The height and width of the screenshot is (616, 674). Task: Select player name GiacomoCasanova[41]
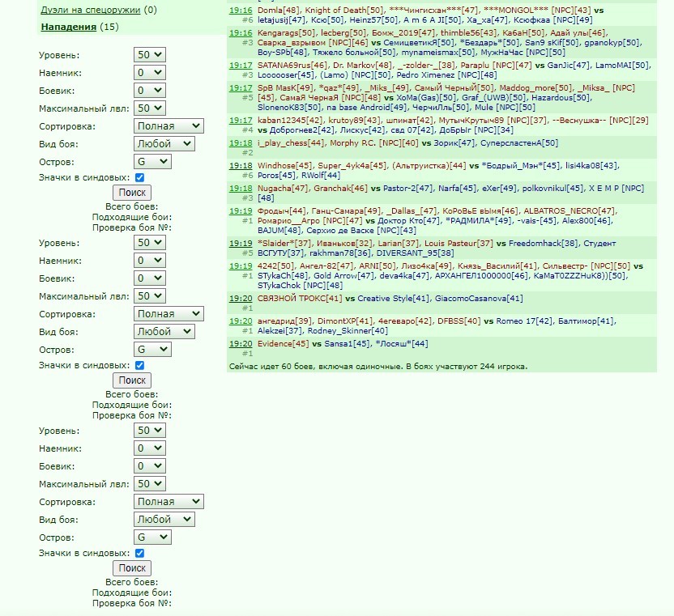coord(479,298)
